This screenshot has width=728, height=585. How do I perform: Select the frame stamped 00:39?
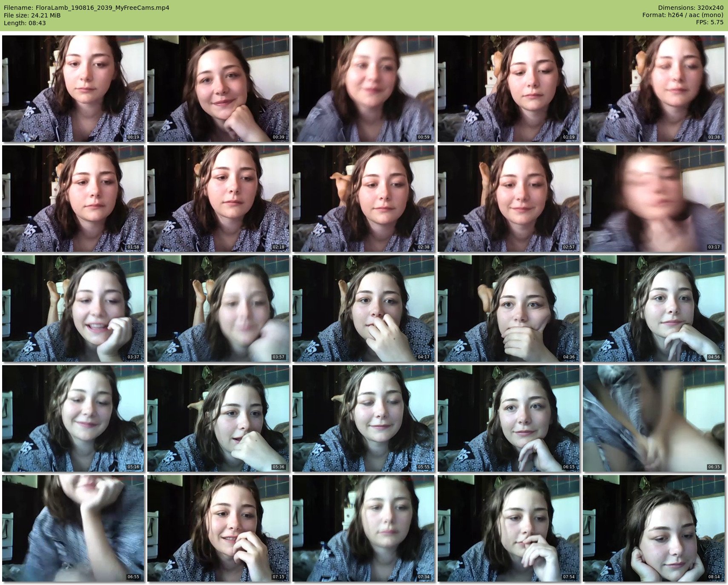coord(218,89)
